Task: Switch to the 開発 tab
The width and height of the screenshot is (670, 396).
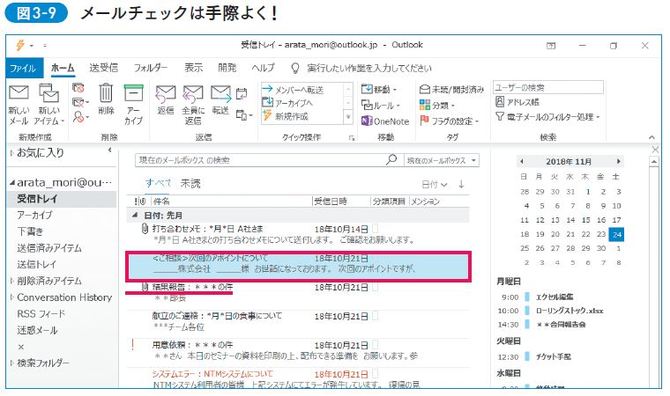Action: (227, 67)
